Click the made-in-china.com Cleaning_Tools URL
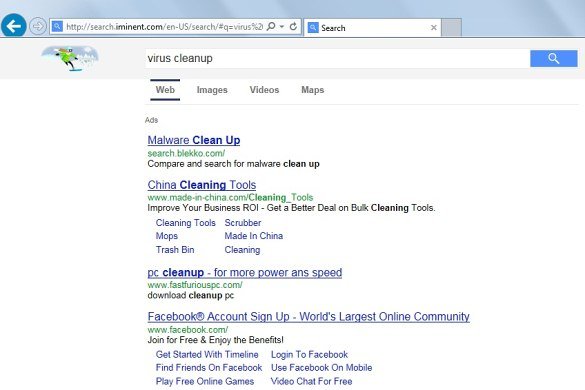 pyautogui.click(x=230, y=197)
